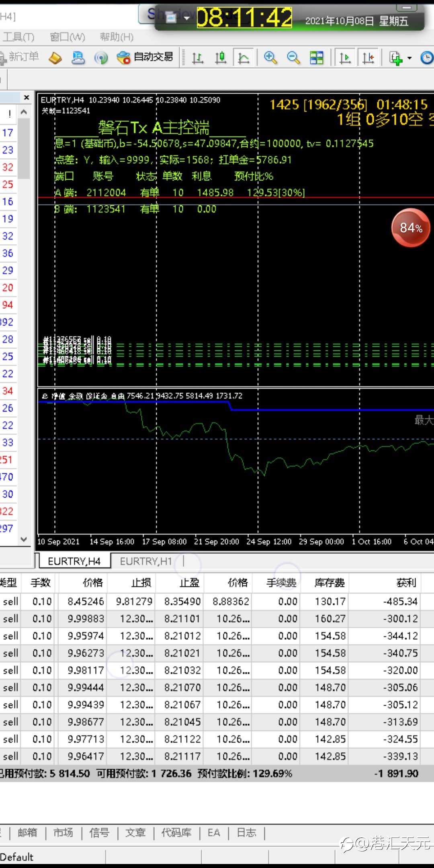
Task: Zoom out on the chart
Action: coord(293,58)
